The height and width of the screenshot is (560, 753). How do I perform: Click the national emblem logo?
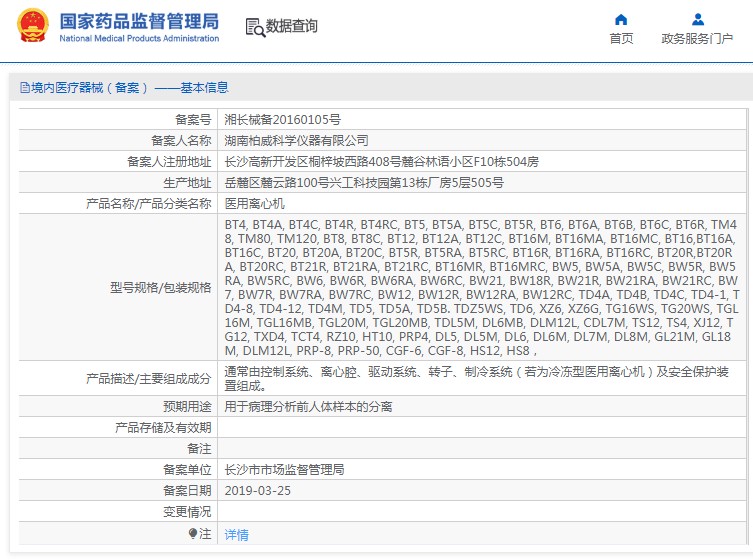coord(33,26)
